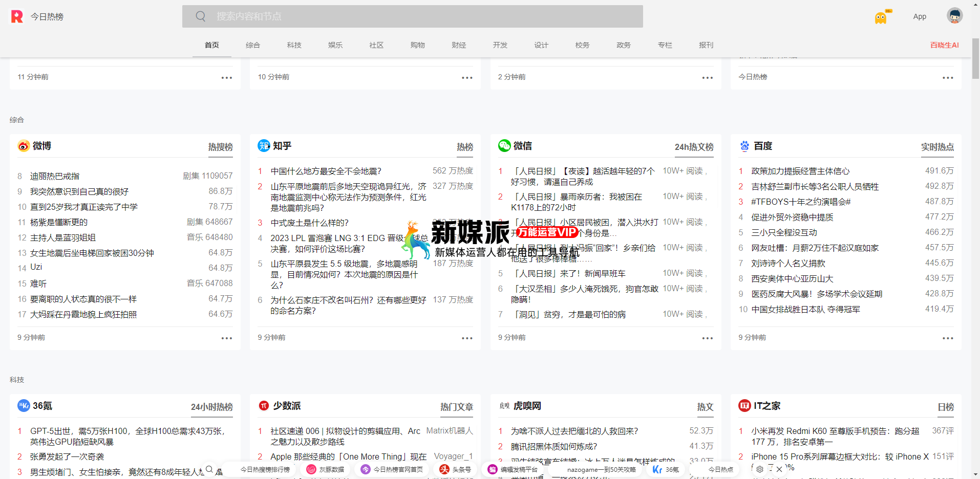Image resolution: width=980 pixels, height=479 pixels.
Task: Switch to the 综合 tab
Action: pyautogui.click(x=253, y=45)
